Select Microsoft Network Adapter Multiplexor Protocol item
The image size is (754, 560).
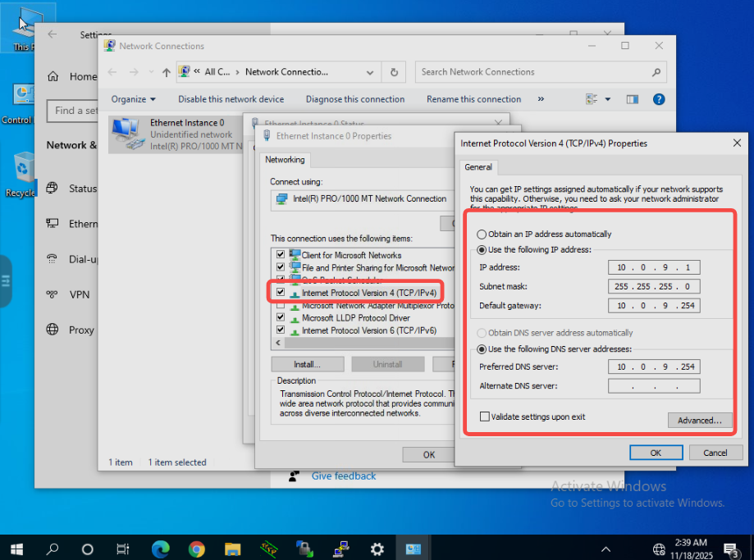pyautogui.click(x=377, y=305)
